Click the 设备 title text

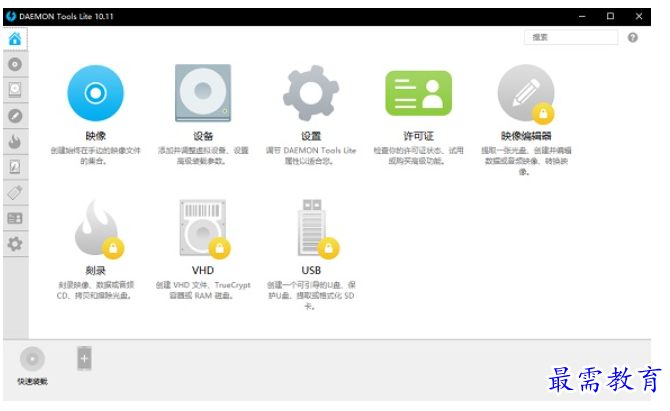point(203,136)
